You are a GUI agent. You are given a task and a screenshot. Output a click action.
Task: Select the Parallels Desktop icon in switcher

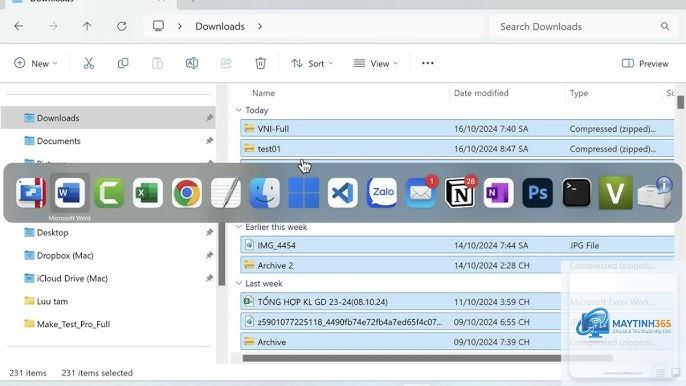[x=31, y=193]
